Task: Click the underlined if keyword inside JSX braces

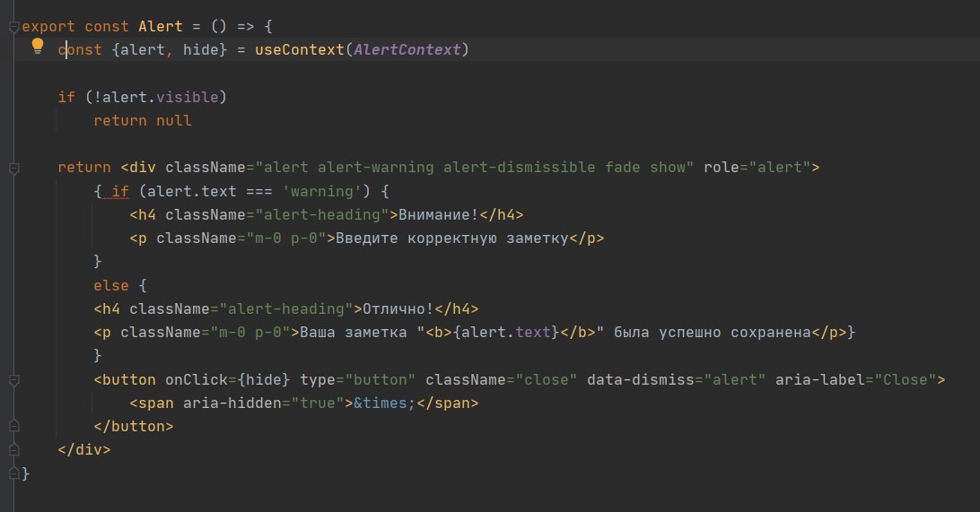Action: pos(120,192)
